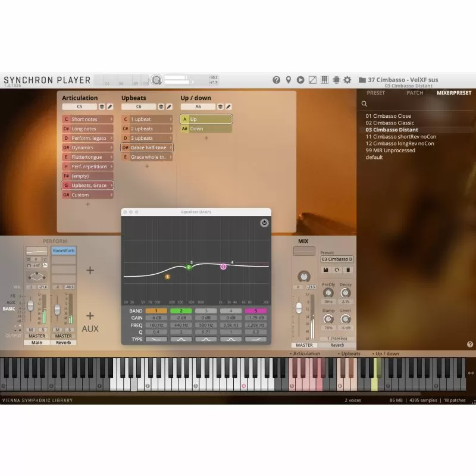Click the piano keyboard view icon
Screen dimensions: 476x476
[x=324, y=80]
